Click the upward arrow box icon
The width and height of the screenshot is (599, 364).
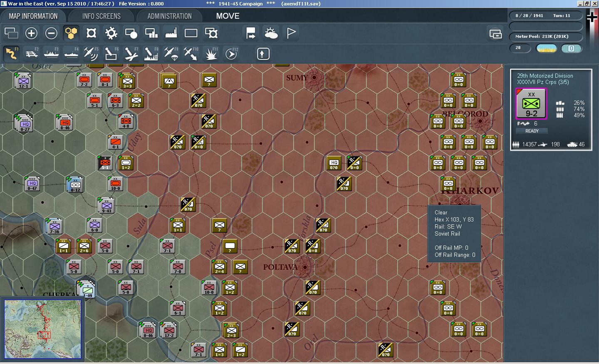[263, 54]
